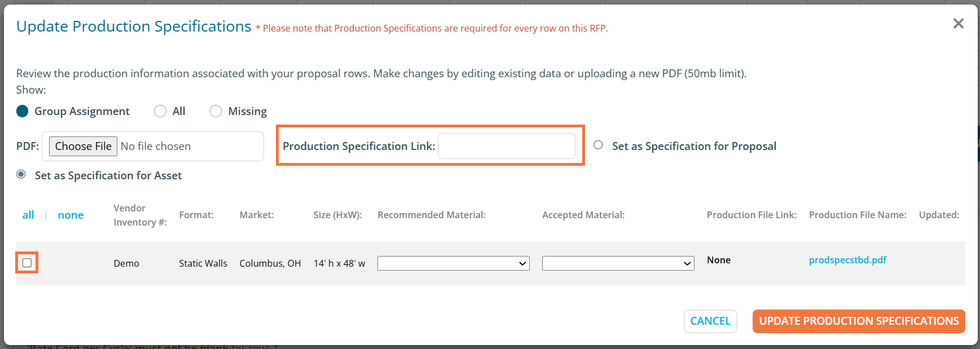Click the 'all' selection link
Viewport: 980px width, 349px height.
point(28,215)
